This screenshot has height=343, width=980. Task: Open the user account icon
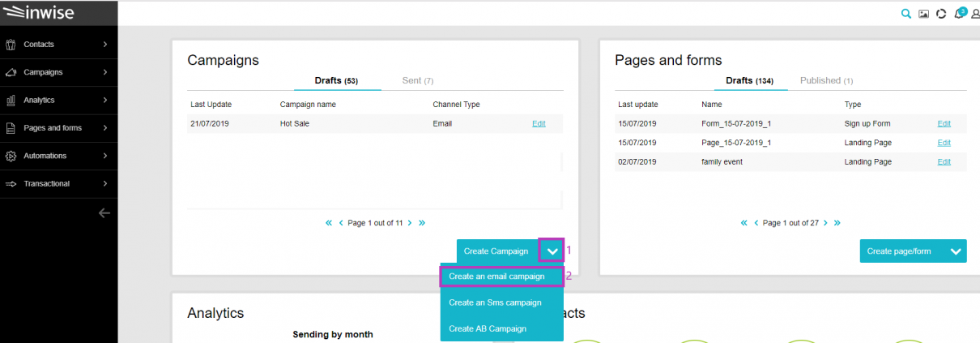[x=974, y=14]
